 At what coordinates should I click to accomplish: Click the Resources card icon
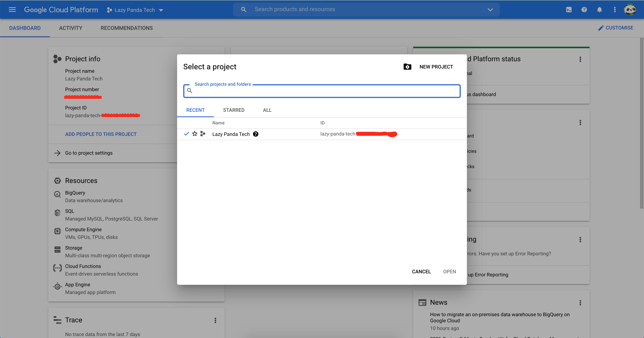tap(58, 181)
